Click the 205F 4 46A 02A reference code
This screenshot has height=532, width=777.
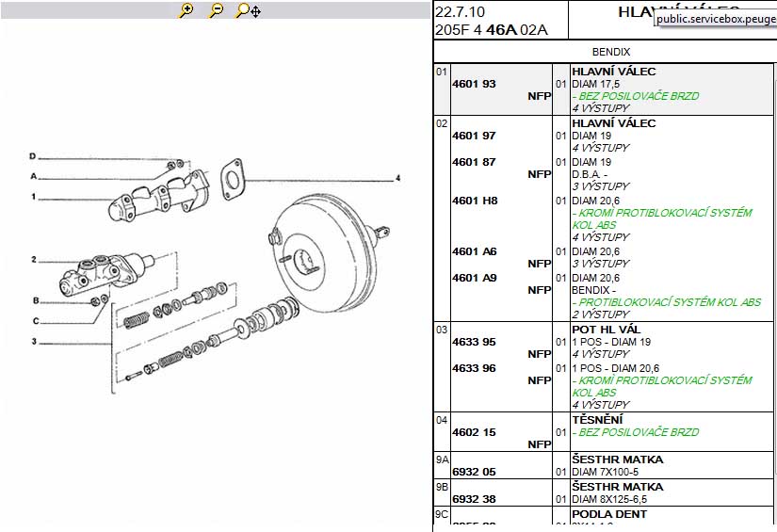point(491,29)
